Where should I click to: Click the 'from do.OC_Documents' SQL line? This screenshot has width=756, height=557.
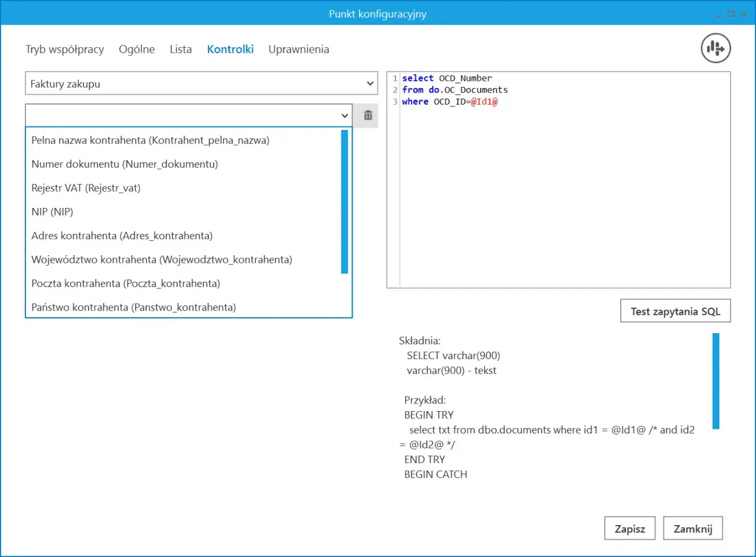(x=455, y=90)
